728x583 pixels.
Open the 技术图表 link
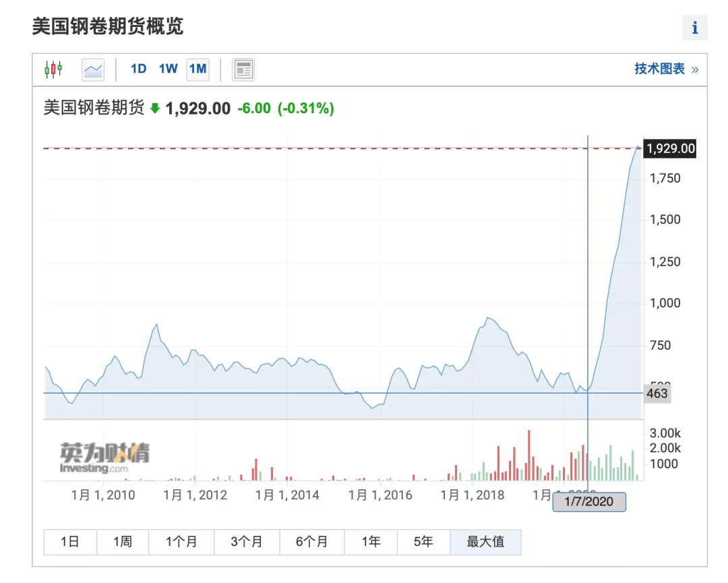point(659,69)
